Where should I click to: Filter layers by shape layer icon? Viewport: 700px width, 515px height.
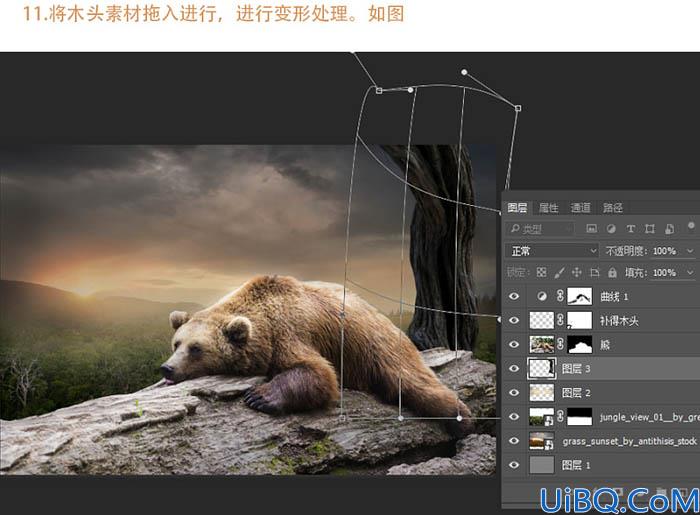point(650,229)
